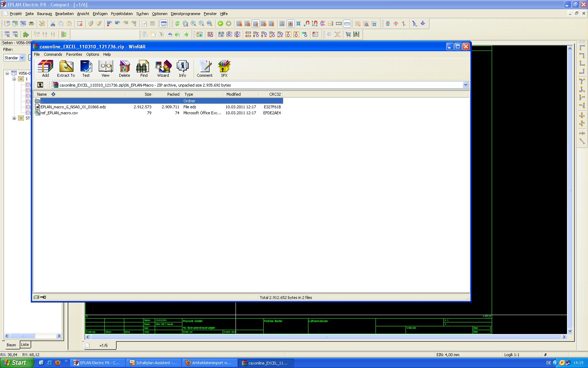588x368 pixels.
Task: Click the scissors cut icon in EPLAN
Action: point(52,23)
